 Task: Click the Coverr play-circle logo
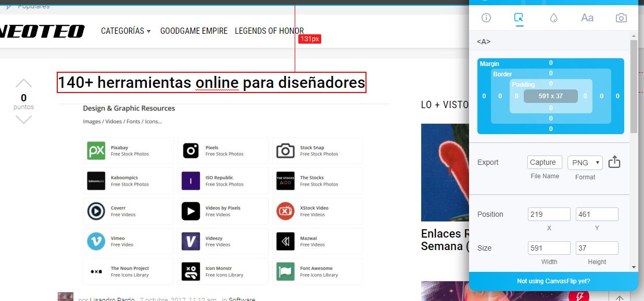(x=96, y=211)
